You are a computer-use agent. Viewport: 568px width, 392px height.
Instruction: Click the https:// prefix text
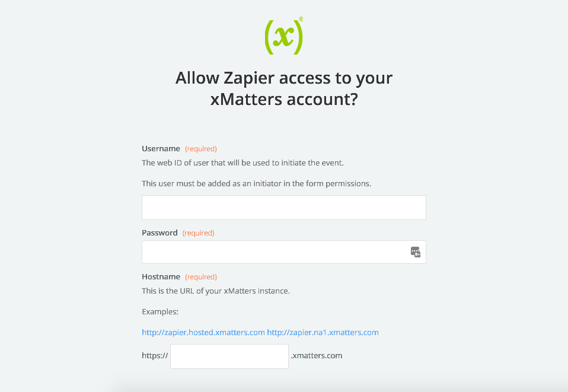tap(155, 355)
